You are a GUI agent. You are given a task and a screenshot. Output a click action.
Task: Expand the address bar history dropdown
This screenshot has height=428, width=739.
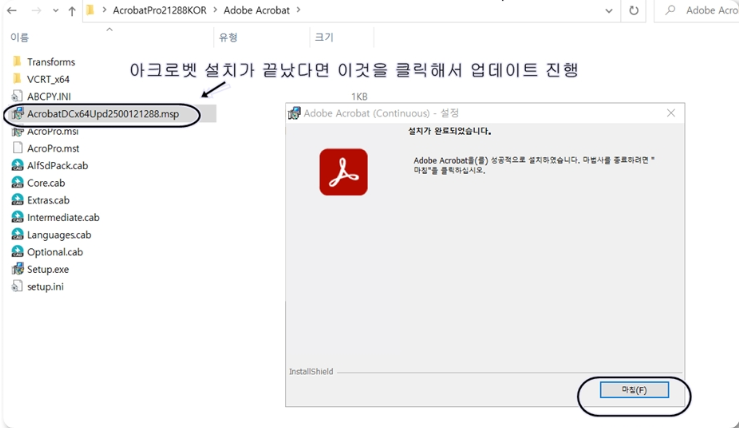pos(609,11)
